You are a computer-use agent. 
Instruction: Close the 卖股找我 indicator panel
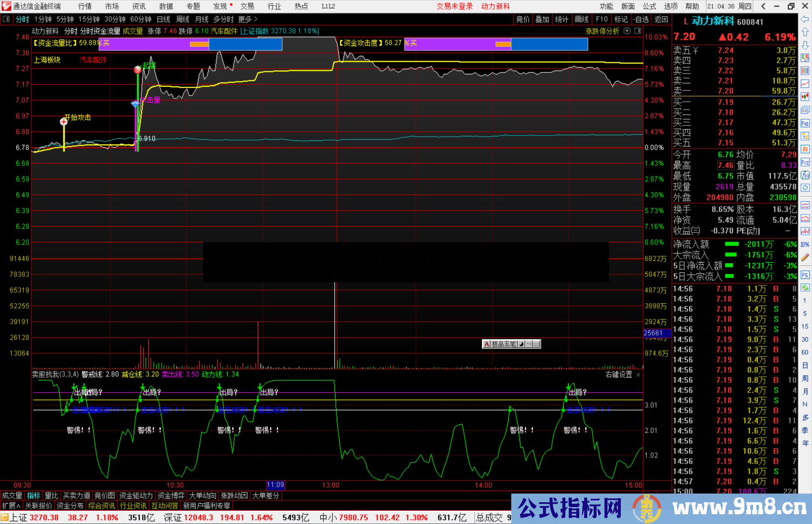(638, 375)
